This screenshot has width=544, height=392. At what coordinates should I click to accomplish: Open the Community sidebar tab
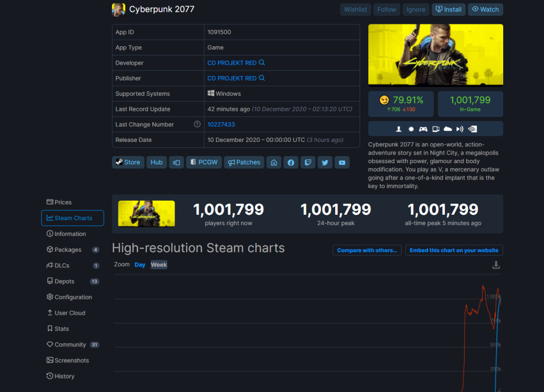click(72, 345)
